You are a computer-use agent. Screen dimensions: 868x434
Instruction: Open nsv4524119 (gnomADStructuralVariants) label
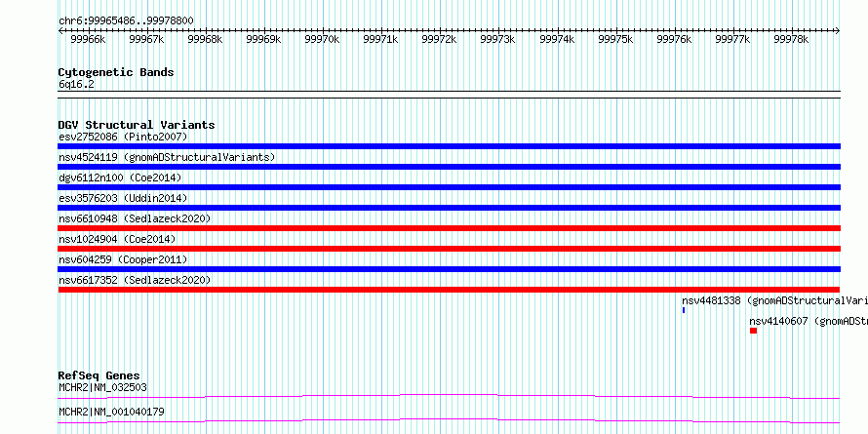click(x=167, y=157)
